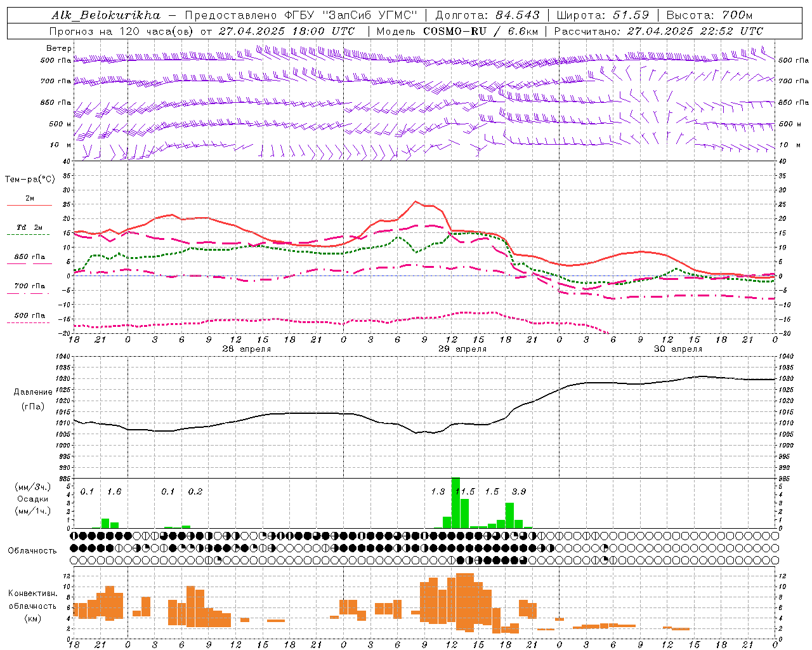The image size is (812, 650).
Task: Click the '1.6' three-hour precipitation value
Action: 114,492
